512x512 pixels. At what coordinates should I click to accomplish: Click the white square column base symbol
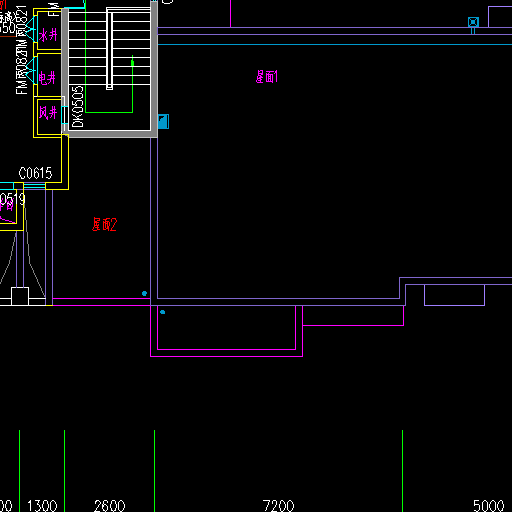pos(20,296)
